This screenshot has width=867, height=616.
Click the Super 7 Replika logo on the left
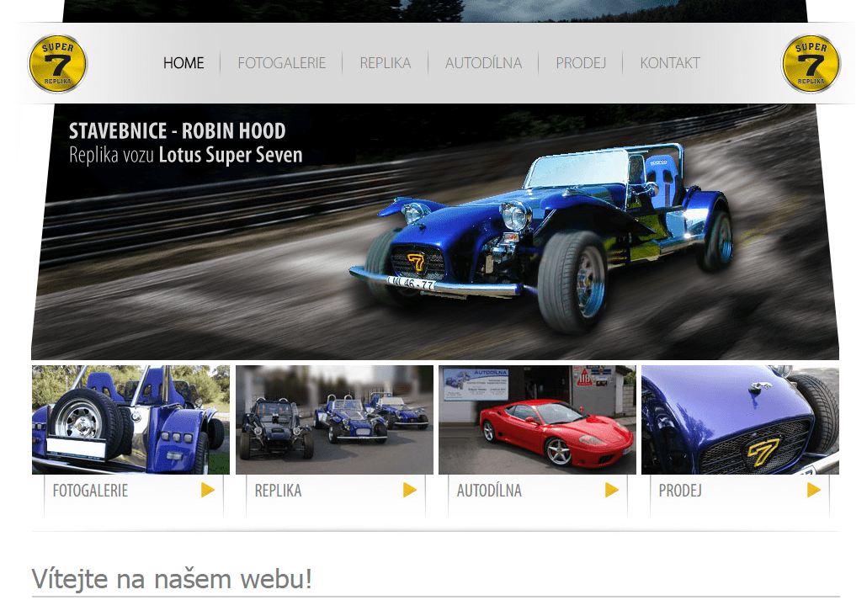[x=57, y=64]
